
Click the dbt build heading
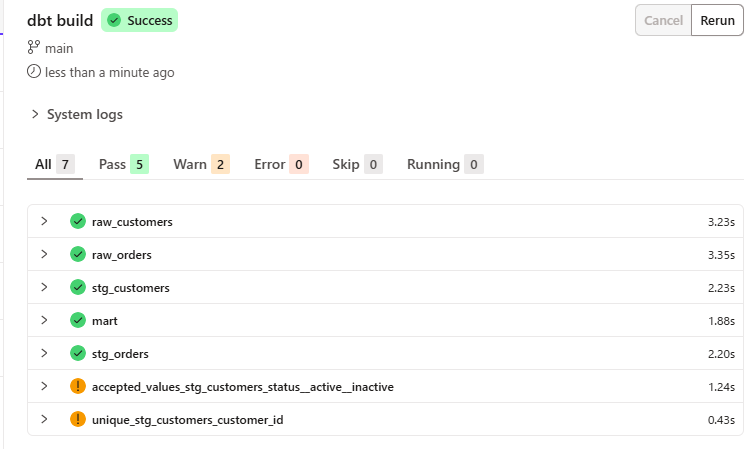pos(60,20)
